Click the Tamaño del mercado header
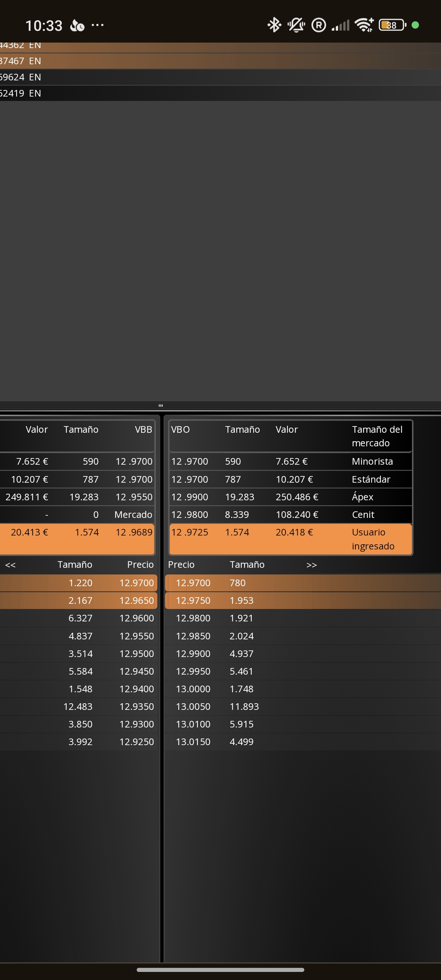Screen dimensions: 441x980 tap(377, 436)
